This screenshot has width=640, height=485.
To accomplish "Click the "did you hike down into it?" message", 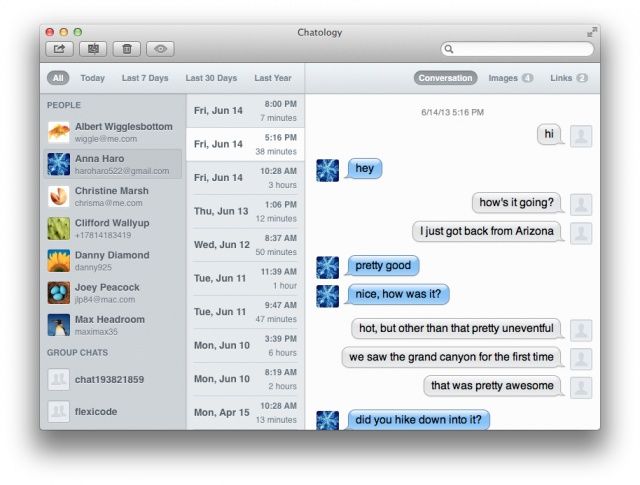I will point(418,420).
